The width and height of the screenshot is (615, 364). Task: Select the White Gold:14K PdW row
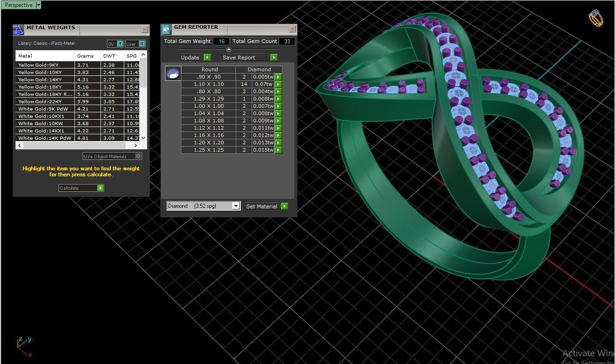click(x=78, y=138)
